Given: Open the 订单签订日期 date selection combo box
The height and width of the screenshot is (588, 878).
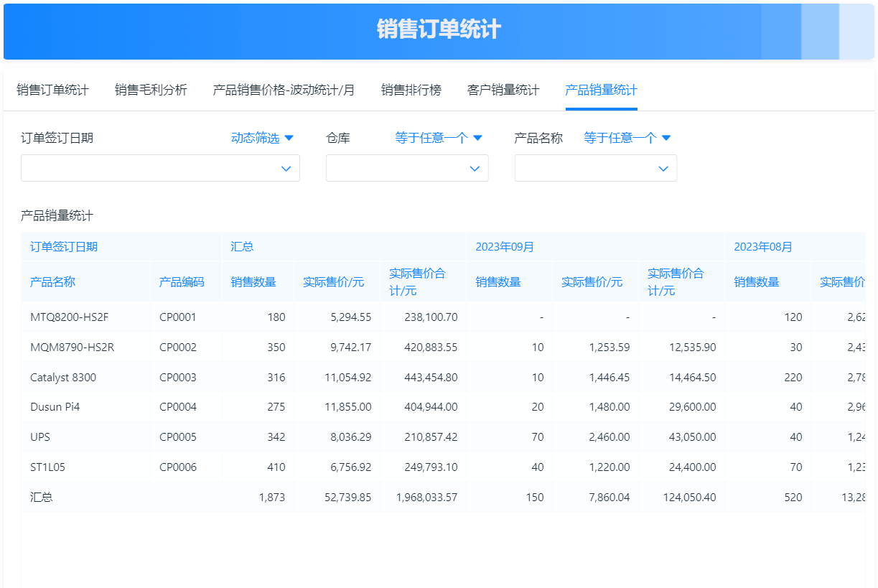Looking at the screenshot, I should coord(160,168).
